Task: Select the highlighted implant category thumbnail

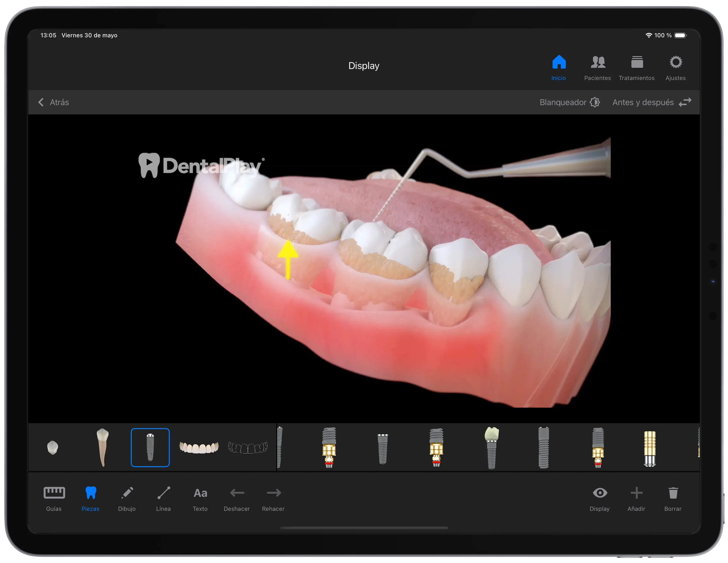Action: point(150,447)
